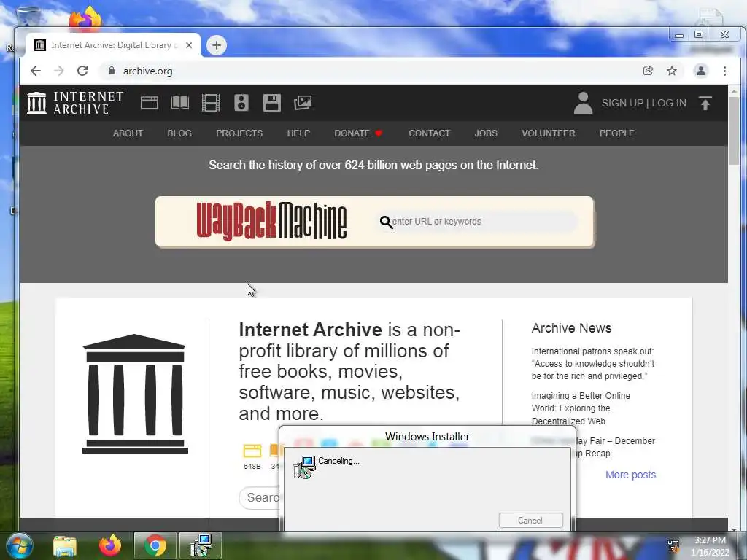
Task: Open the HELP menu item
Action: (x=298, y=133)
